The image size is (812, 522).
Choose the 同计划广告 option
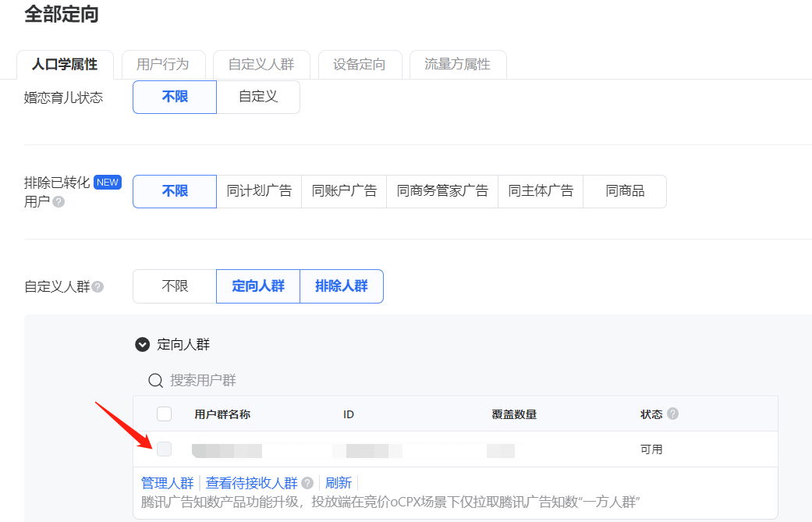click(259, 192)
